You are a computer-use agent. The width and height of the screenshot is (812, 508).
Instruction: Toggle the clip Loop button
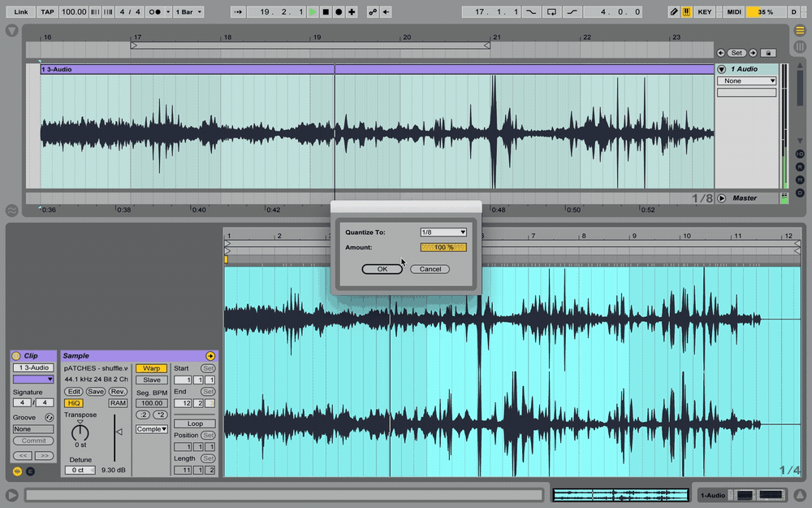point(195,424)
